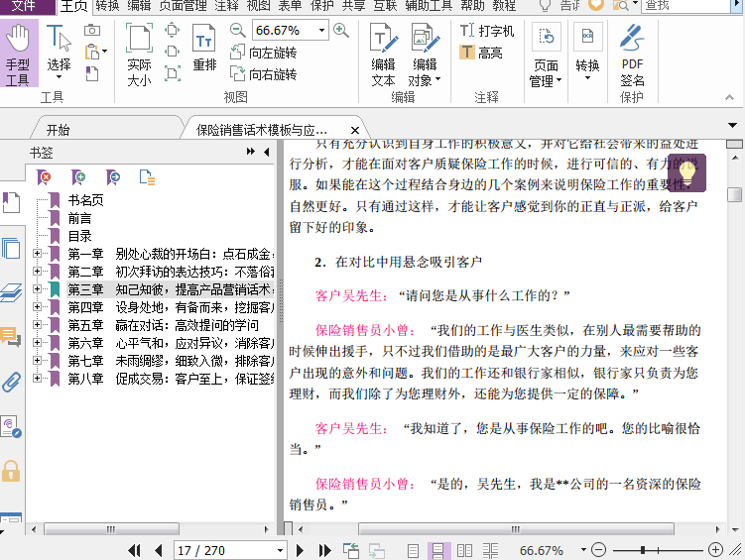This screenshot has height=560, width=745.
Task: Open the Attachments paperclip panel
Action: click(x=11, y=382)
